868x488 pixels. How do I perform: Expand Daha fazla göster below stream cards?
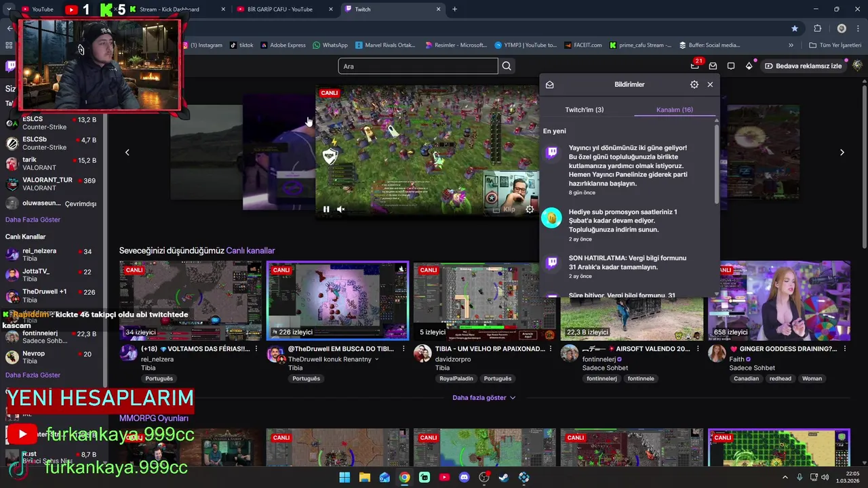coord(484,398)
